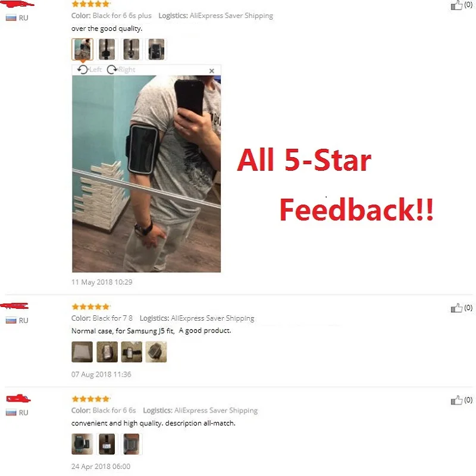476x476 pixels.
Task: Open third photo of 24 Apr review
Action: [x=131, y=444]
